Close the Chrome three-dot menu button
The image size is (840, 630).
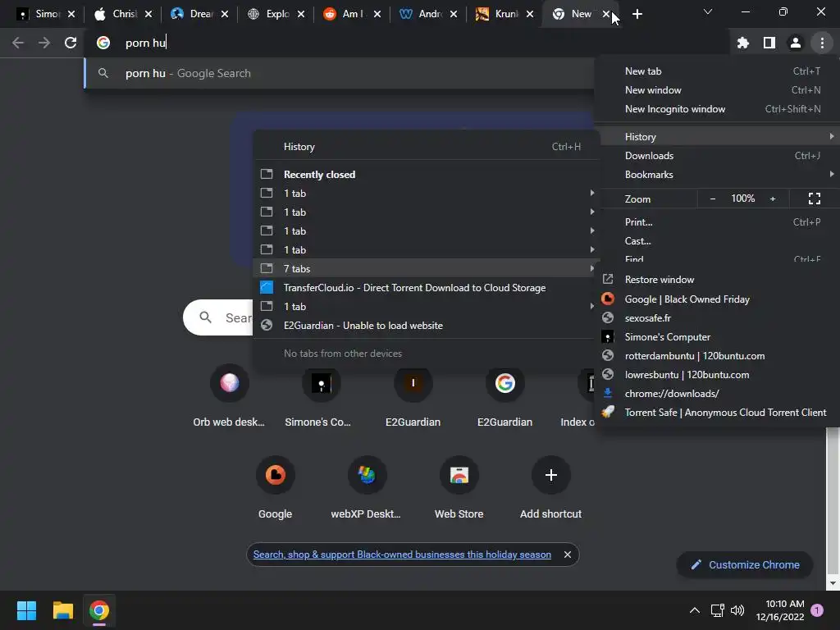tap(822, 43)
